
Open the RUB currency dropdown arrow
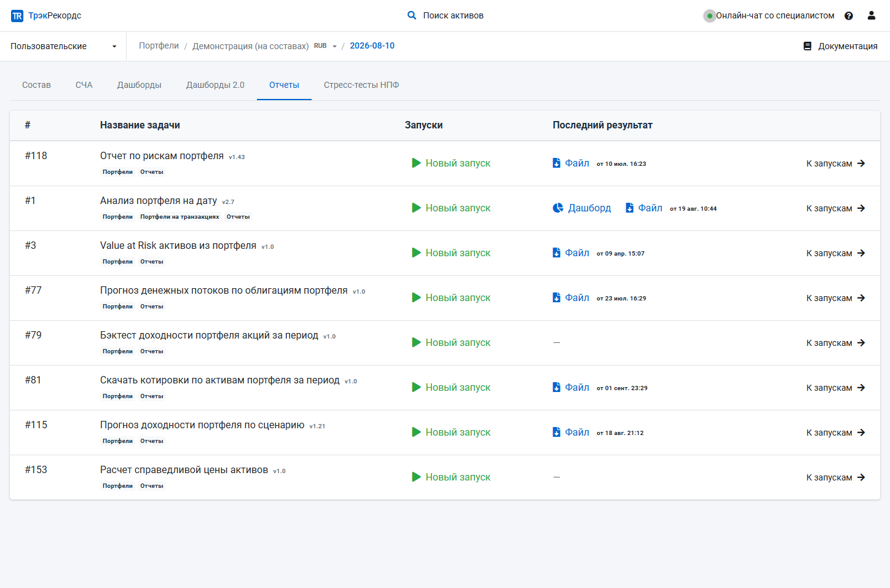[334, 46]
